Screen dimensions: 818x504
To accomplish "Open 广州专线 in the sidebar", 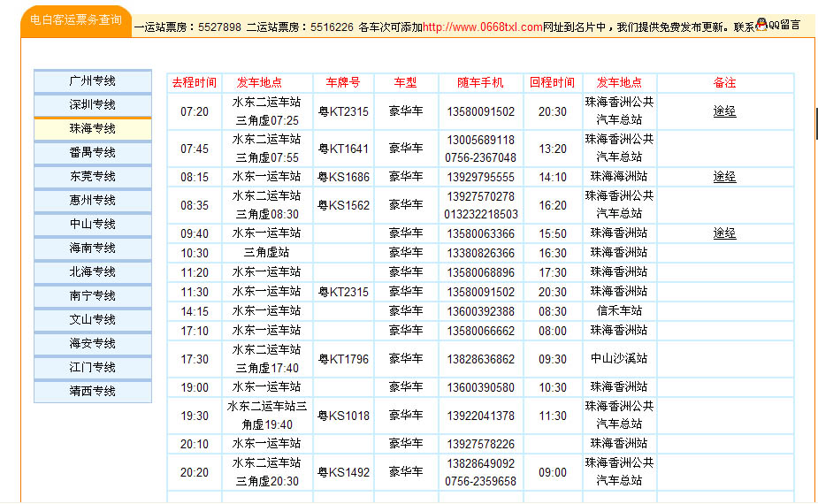I will coord(93,81).
